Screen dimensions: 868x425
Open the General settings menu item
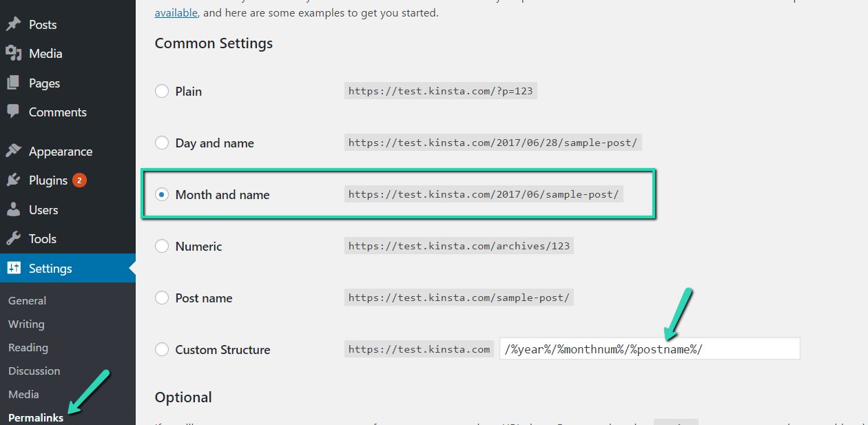tap(27, 300)
